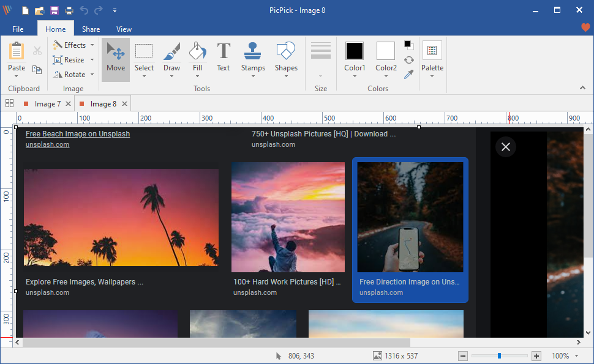
Task: Swap Color1 and Color2
Action: 408,60
